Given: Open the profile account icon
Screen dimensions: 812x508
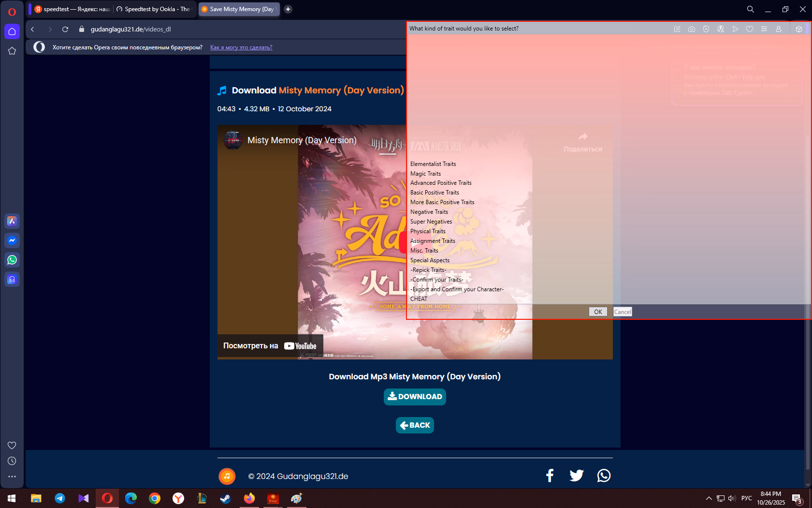Looking at the screenshot, I should (x=779, y=29).
